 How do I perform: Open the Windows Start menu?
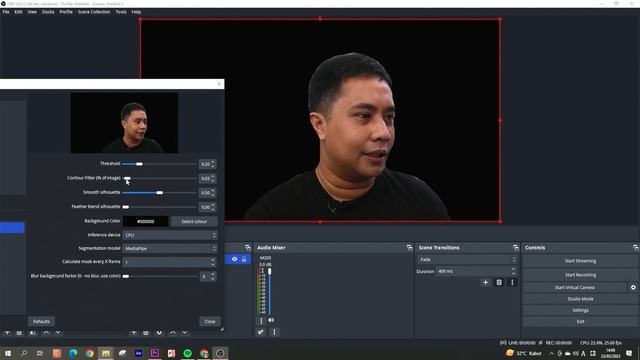8,353
